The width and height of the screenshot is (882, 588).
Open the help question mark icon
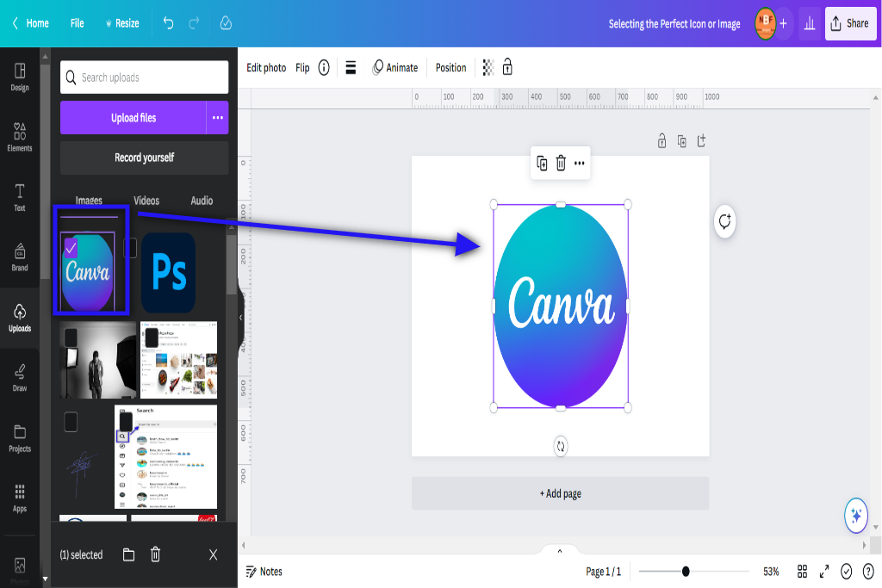tap(868, 572)
